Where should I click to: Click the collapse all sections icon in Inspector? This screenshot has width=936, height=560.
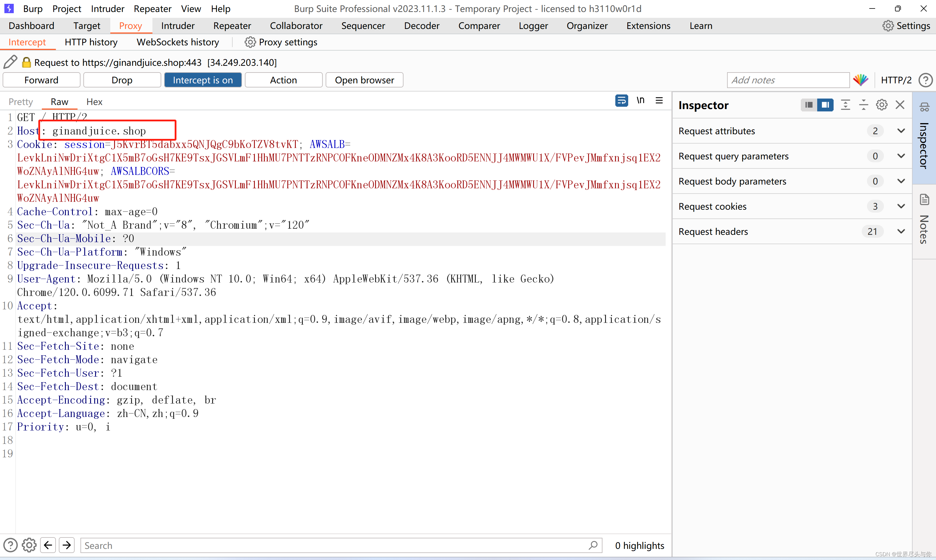click(x=863, y=105)
